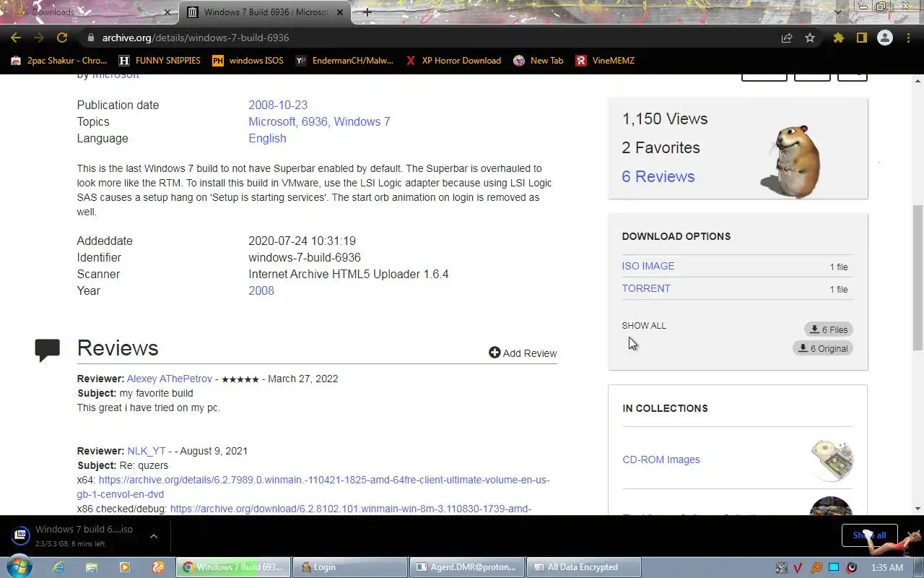Open the English language link
Viewport: 924px width, 578px height.
[x=267, y=138]
